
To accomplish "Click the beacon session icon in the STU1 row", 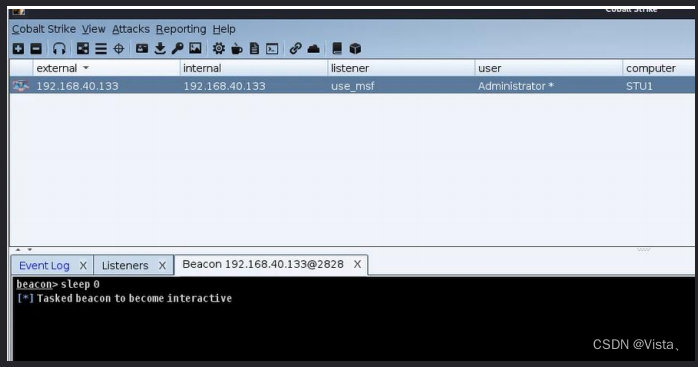I will click(x=21, y=86).
